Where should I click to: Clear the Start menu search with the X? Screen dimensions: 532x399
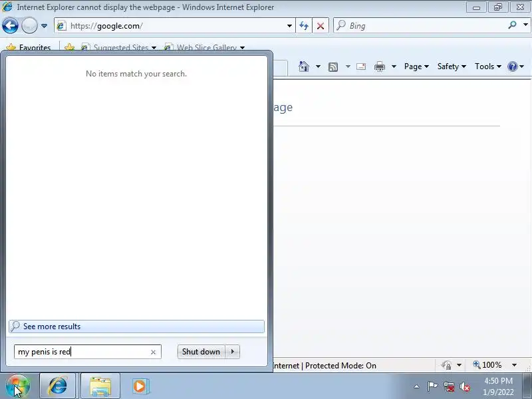point(153,352)
